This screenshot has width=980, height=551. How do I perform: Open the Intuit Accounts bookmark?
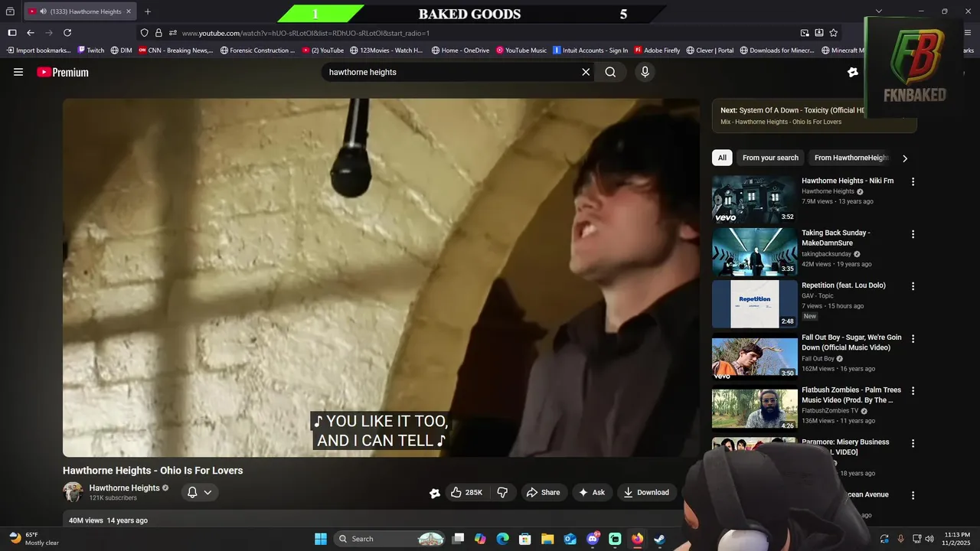(x=590, y=51)
